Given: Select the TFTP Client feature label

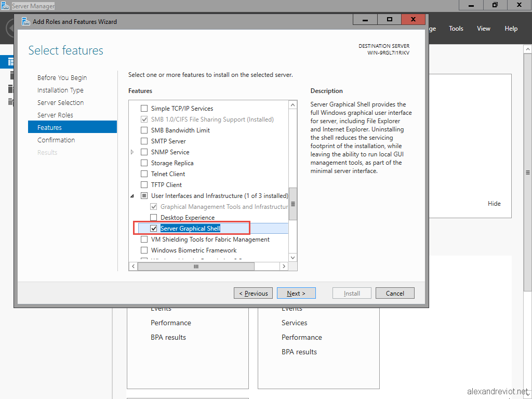Looking at the screenshot, I should click(x=166, y=184).
